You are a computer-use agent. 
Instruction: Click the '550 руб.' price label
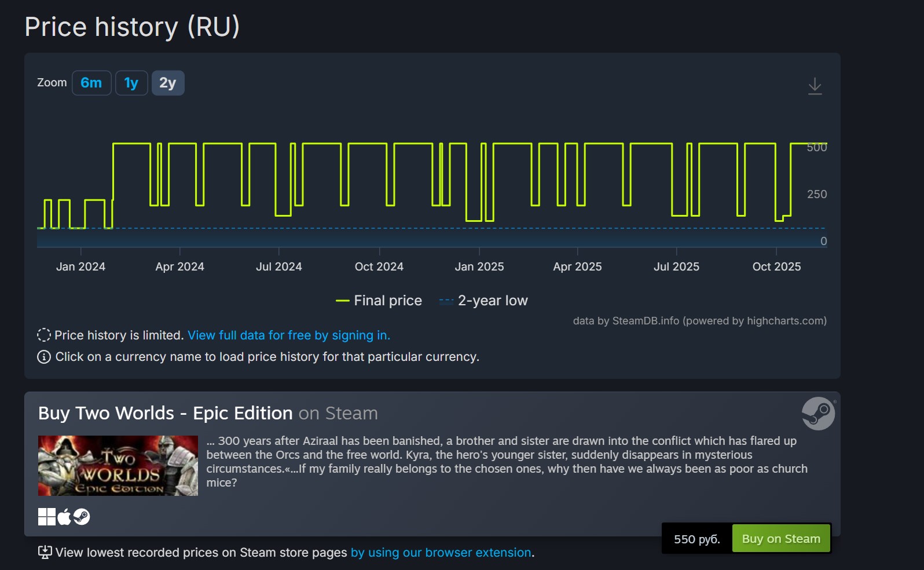pyautogui.click(x=697, y=539)
